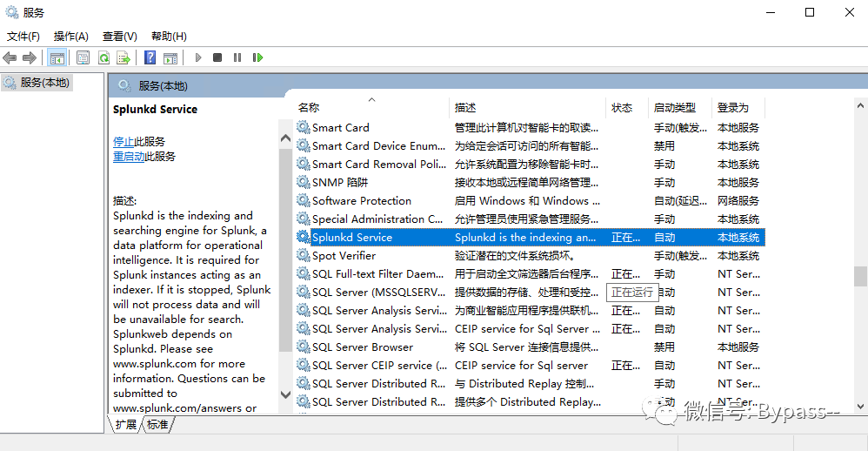The height and width of the screenshot is (451, 868).
Task: Switch to the 扩展 tab
Action: [126, 424]
